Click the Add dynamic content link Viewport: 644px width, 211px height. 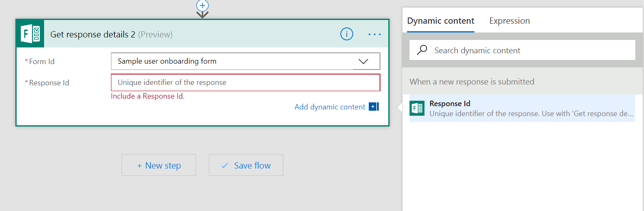[x=330, y=107]
